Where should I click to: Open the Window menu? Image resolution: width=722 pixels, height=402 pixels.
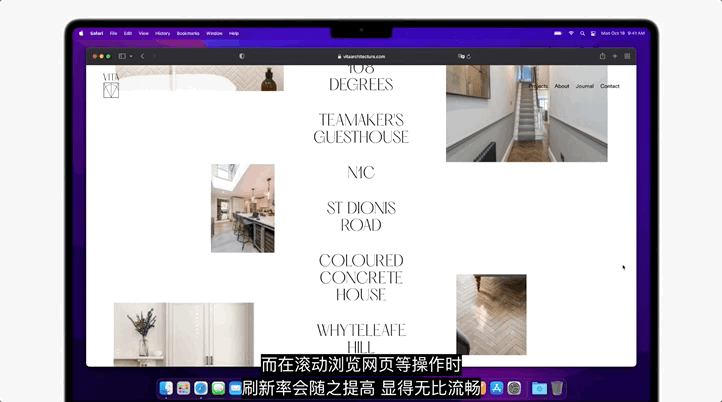click(214, 33)
